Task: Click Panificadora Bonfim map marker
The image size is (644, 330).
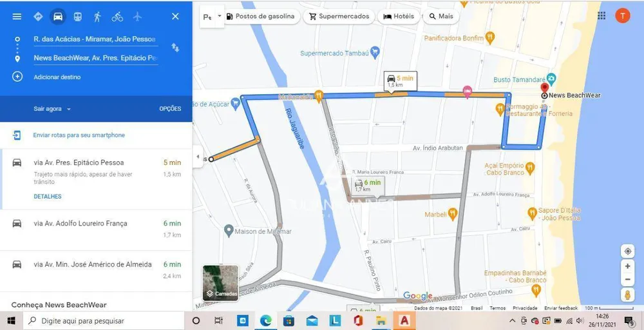Action: tap(489, 38)
